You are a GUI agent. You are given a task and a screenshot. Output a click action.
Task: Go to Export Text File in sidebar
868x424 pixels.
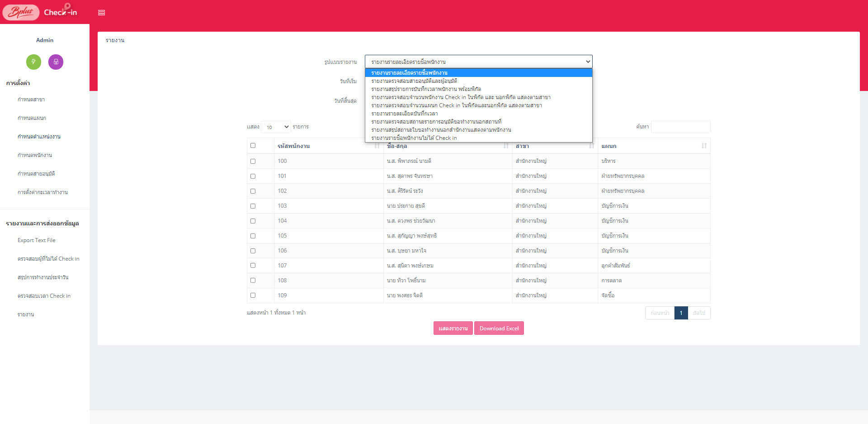pos(37,240)
